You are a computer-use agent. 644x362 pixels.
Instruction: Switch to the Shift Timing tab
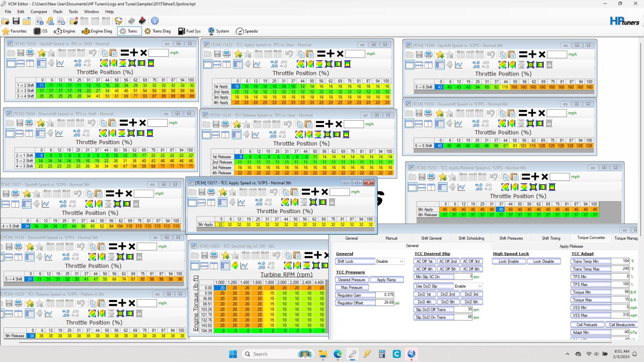pyautogui.click(x=551, y=238)
